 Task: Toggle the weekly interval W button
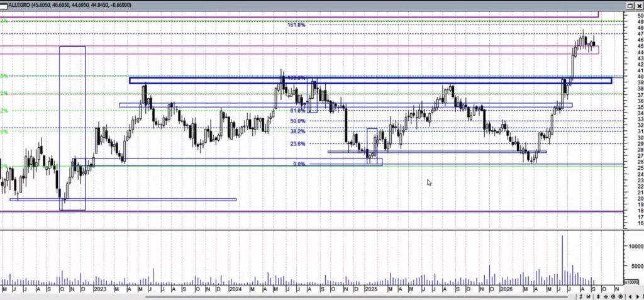pyautogui.click(x=589, y=297)
